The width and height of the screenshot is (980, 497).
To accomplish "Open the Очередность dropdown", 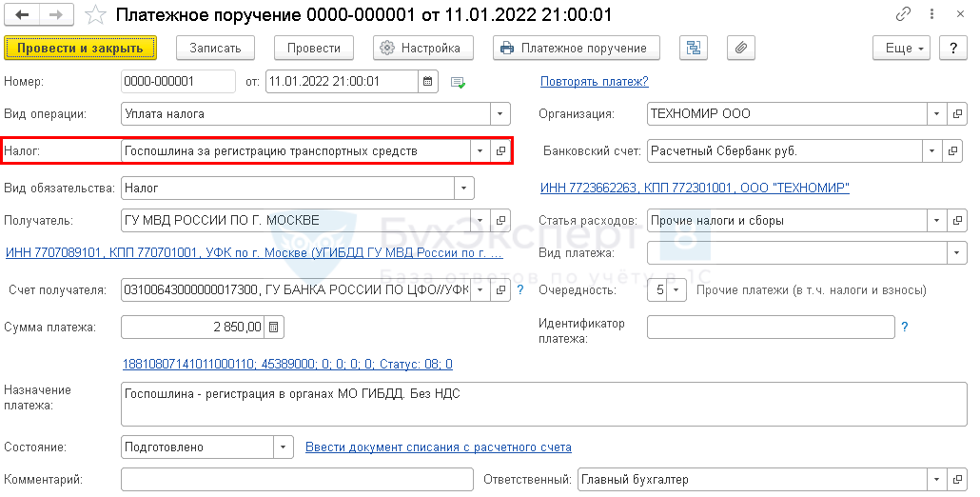I will 676,290.
